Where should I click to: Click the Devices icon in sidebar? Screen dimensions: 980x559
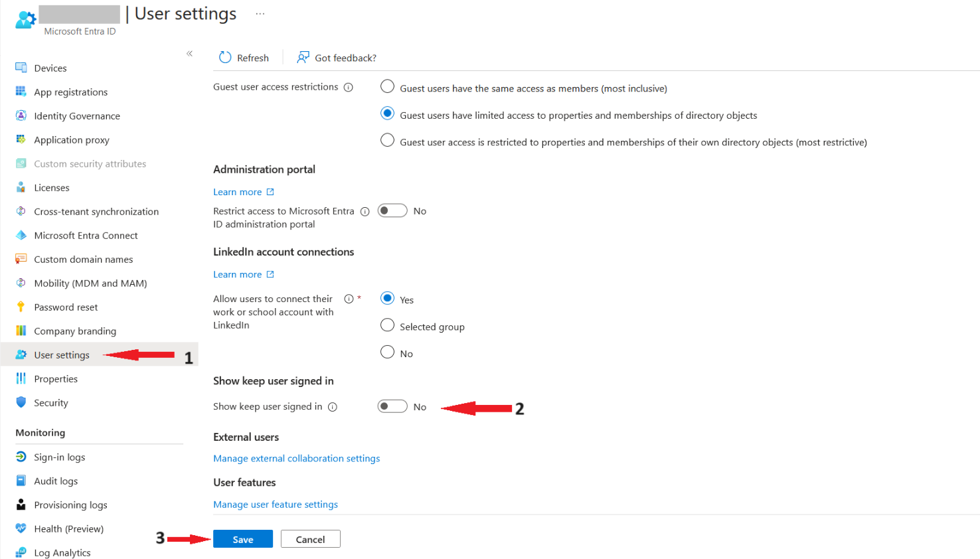[21, 68]
